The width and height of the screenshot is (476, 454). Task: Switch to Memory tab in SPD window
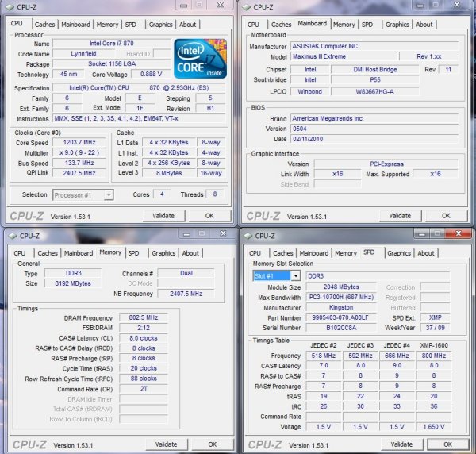click(x=346, y=253)
